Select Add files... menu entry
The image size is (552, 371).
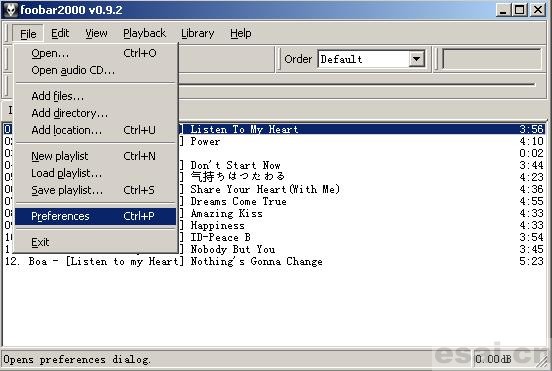95,96
